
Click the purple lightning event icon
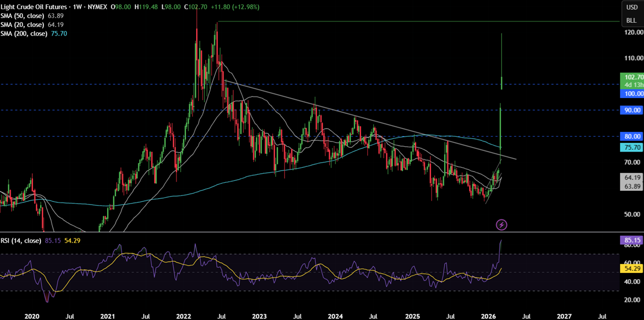501,225
